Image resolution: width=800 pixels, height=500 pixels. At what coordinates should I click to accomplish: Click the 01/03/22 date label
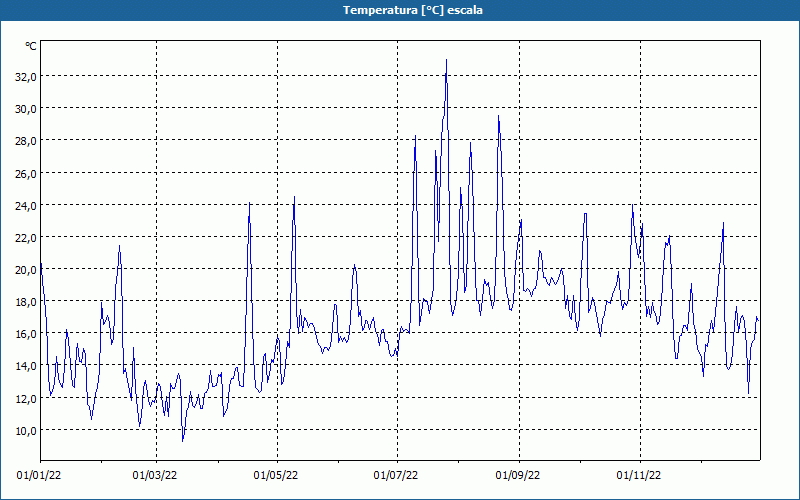pyautogui.click(x=155, y=476)
